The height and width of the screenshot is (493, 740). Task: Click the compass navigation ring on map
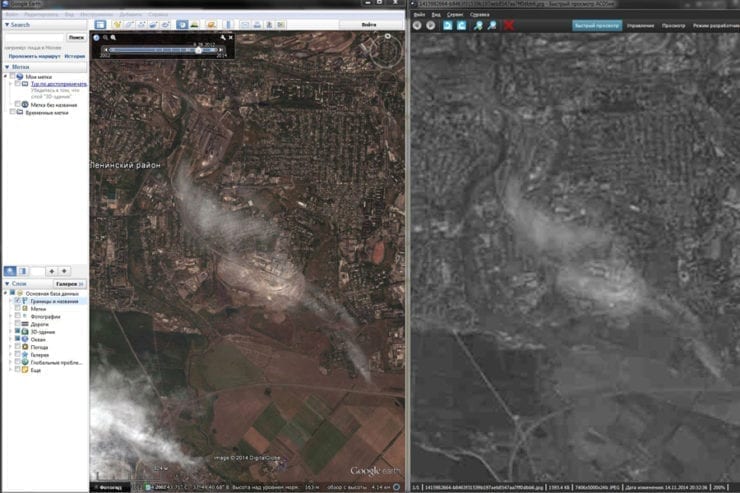click(x=386, y=52)
